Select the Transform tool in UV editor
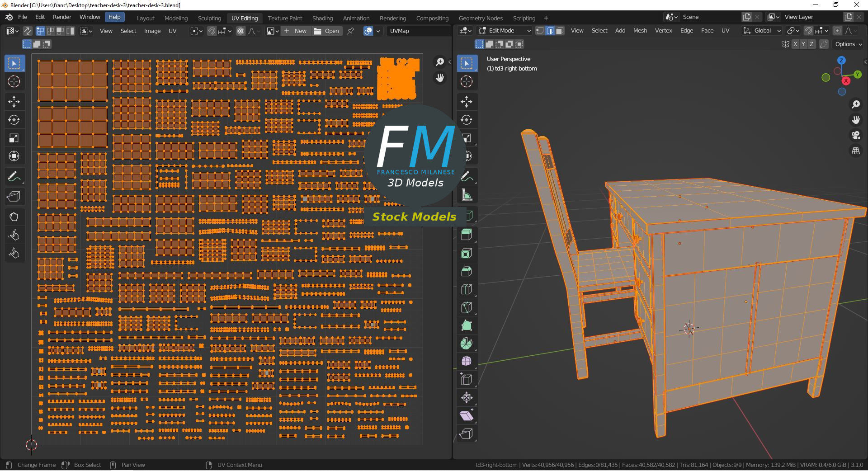 [14, 156]
